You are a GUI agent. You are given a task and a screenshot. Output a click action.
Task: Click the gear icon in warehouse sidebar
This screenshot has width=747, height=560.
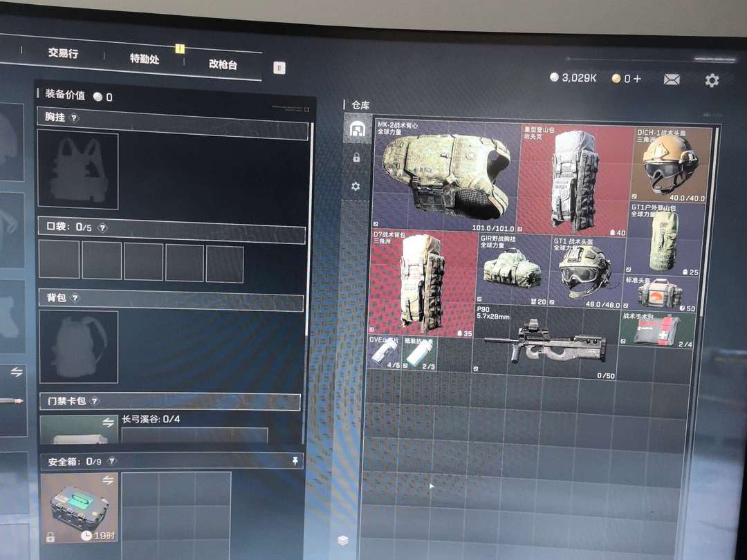point(356,186)
